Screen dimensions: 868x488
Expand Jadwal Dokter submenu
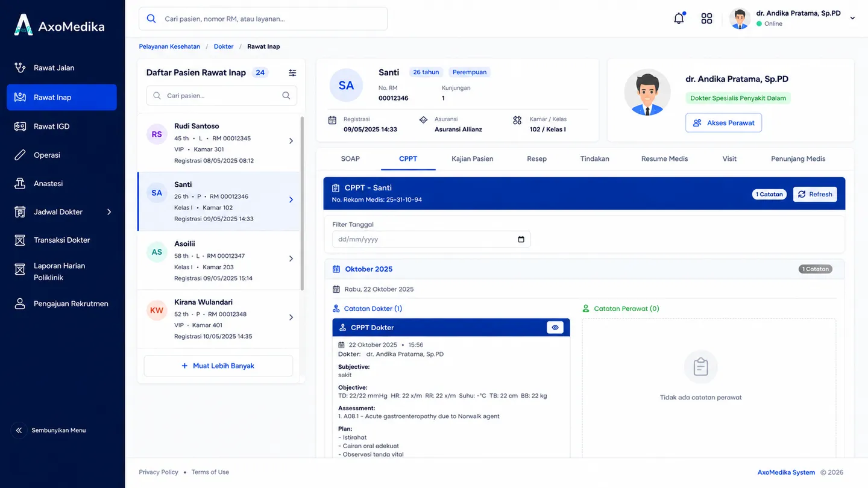(x=109, y=212)
